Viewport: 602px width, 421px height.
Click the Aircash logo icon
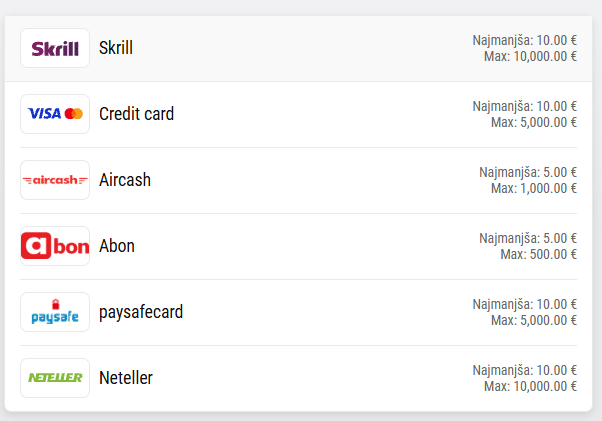(55, 180)
